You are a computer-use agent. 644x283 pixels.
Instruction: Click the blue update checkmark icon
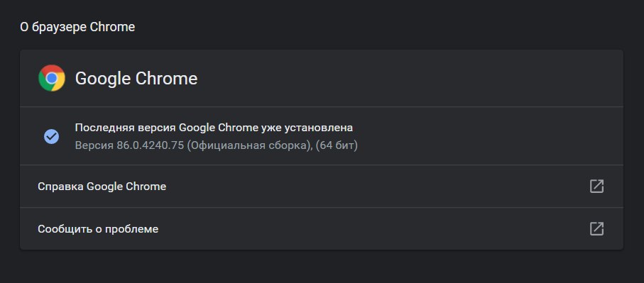pos(51,136)
